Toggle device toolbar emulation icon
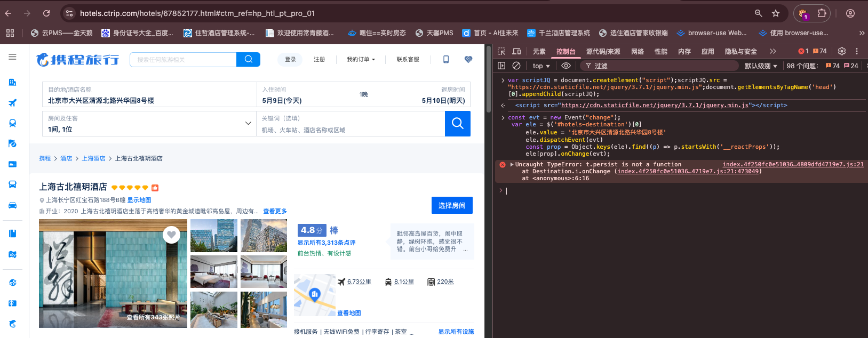 coord(516,51)
